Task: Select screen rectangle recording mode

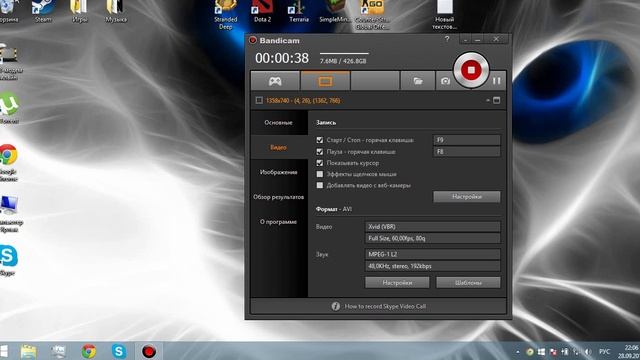Action: pos(325,81)
